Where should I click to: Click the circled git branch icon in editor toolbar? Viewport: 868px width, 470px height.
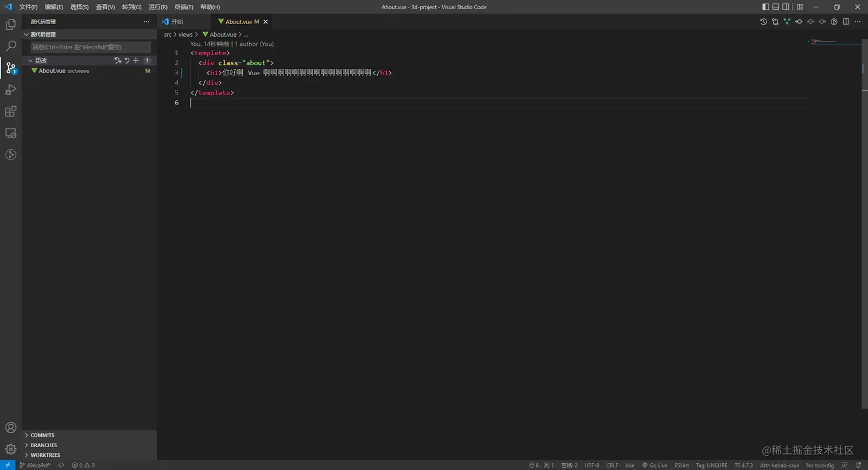coord(834,22)
